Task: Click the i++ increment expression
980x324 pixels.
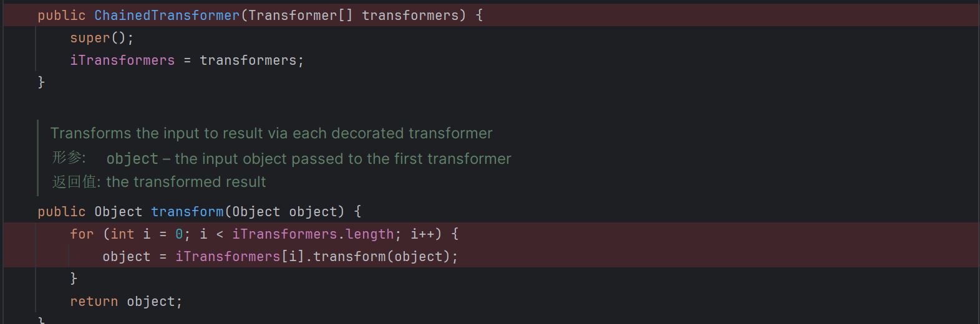Action: coord(422,234)
